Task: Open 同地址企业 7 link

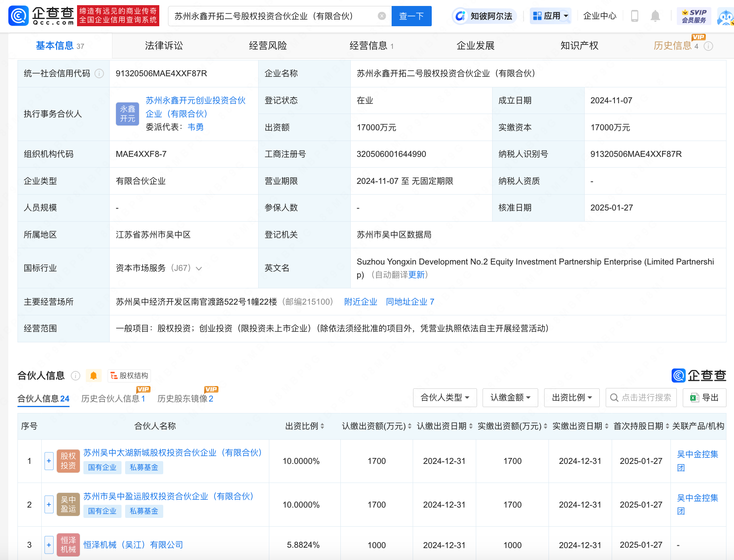Action: point(410,302)
